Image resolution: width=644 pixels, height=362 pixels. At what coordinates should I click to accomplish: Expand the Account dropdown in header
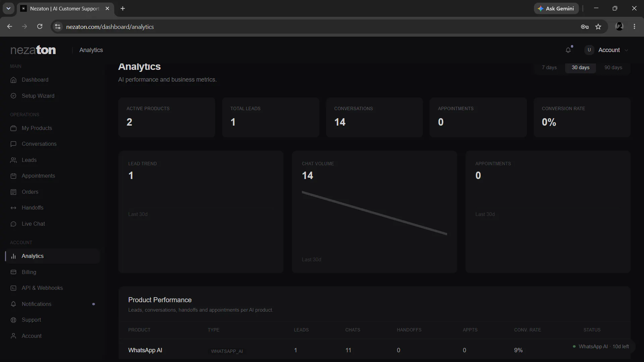point(607,50)
